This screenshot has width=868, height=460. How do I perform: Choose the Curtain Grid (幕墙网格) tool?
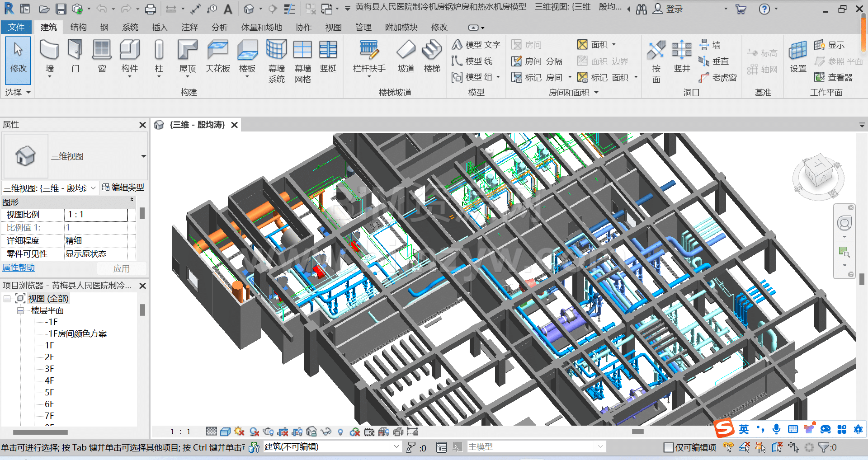[x=302, y=61]
